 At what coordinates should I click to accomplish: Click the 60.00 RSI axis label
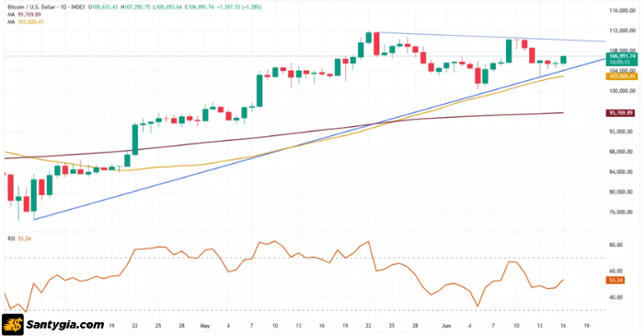(x=615, y=271)
